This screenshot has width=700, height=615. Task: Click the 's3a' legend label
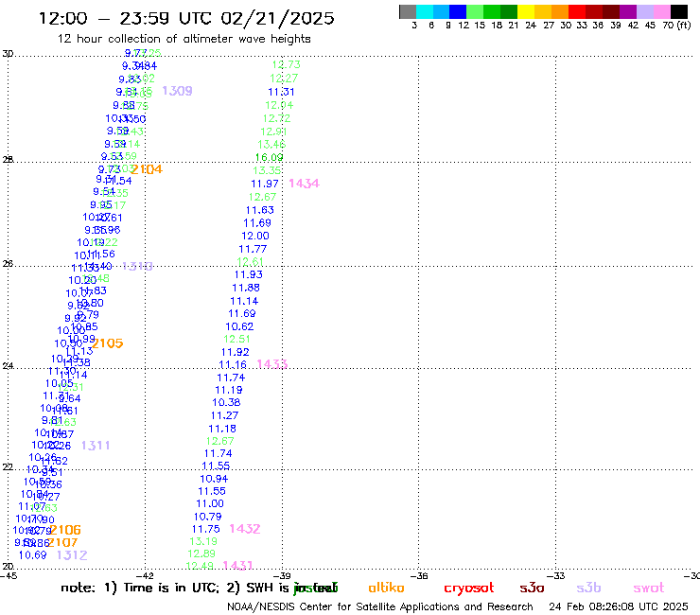532,589
